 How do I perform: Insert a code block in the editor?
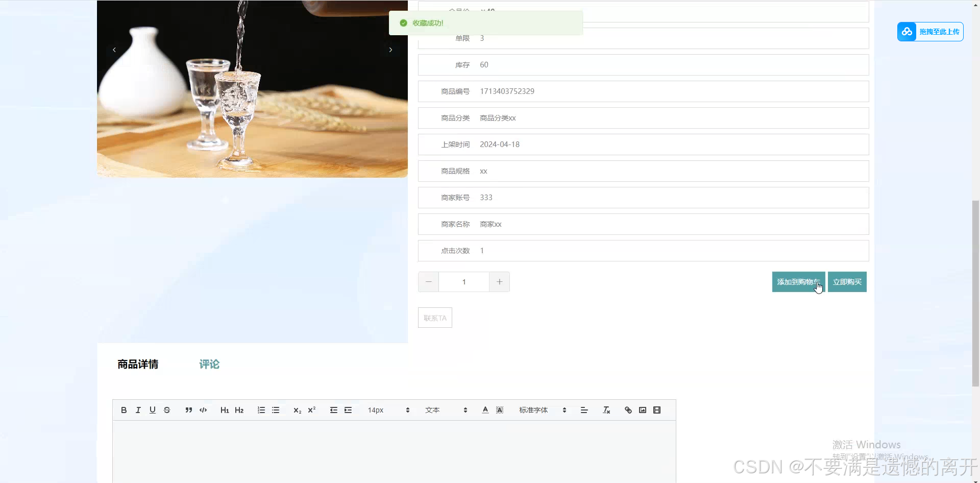click(203, 410)
